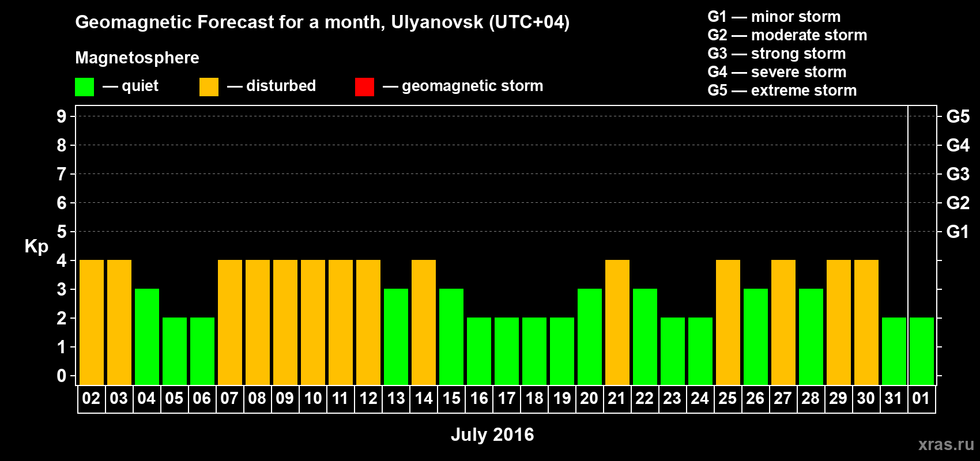This screenshot has height=461, width=980.
Task: Click the yellow disturbed legend swatch
Action: pyautogui.click(x=209, y=87)
